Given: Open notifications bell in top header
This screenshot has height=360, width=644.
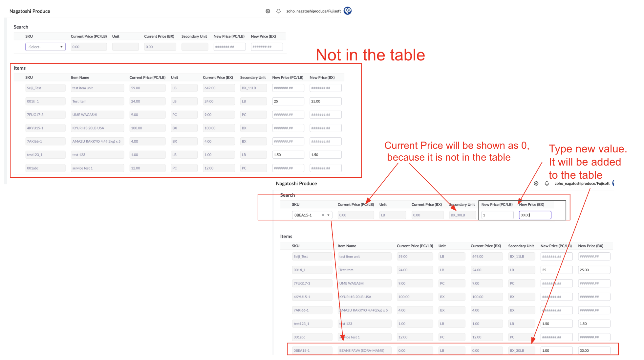Looking at the screenshot, I should point(278,11).
